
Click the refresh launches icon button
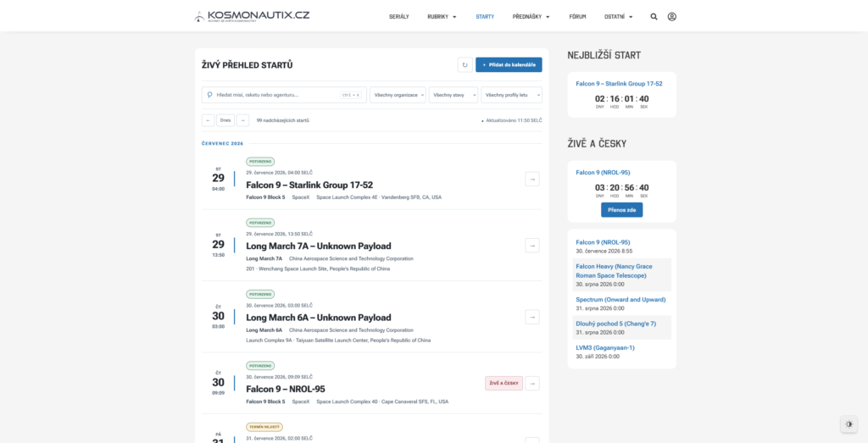click(x=465, y=64)
